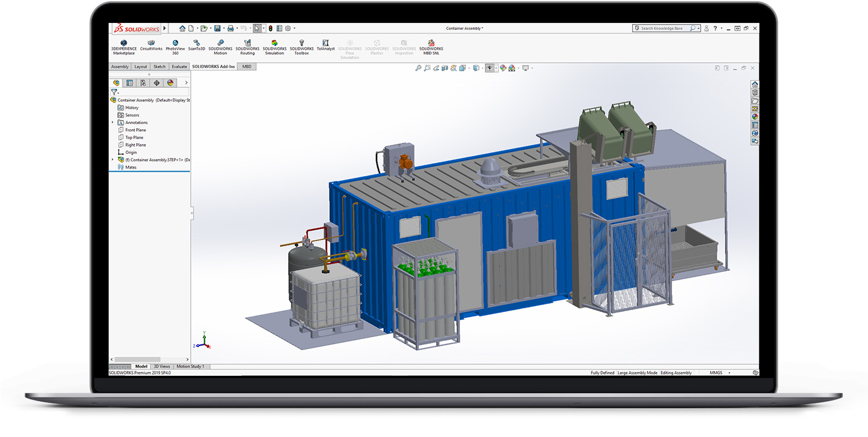Click the MMGS units status button
Screen dimensions: 868x437
coord(717,373)
